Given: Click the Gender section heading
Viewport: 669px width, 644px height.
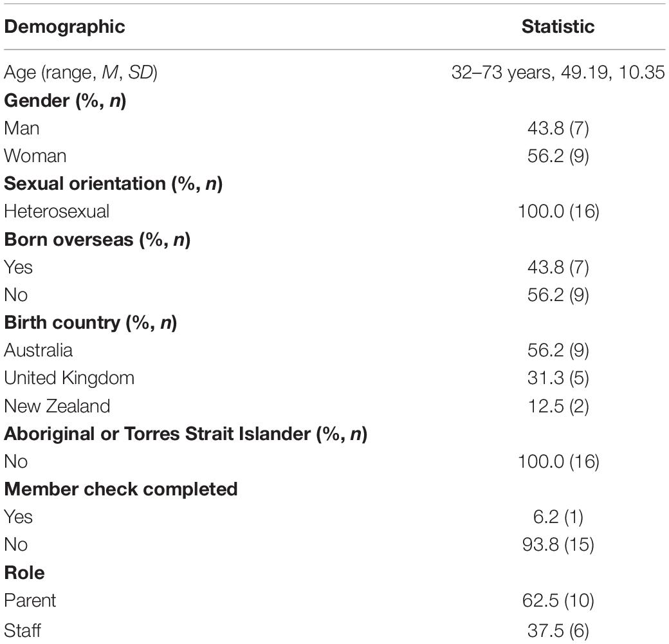Looking at the screenshot, I should [65, 101].
